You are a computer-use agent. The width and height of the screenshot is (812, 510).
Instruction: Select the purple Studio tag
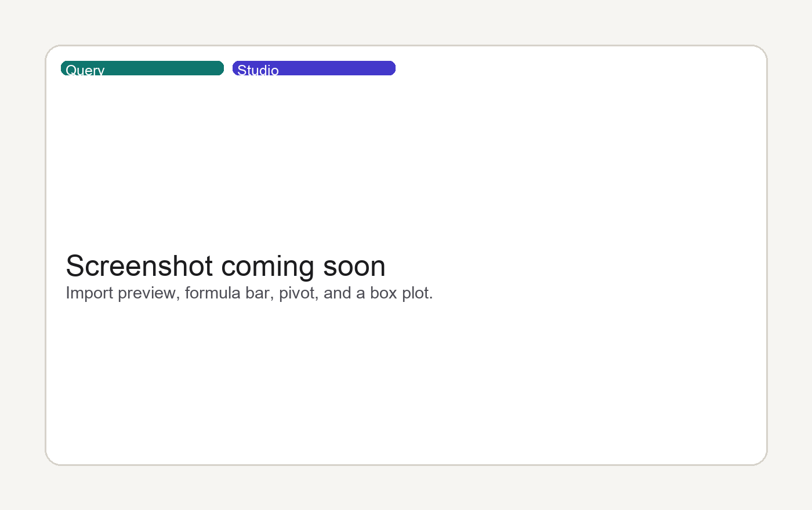[314, 68]
